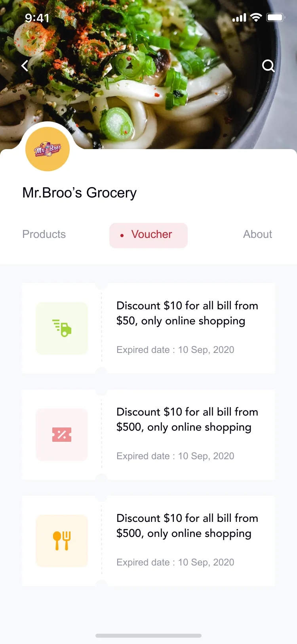Tap the red percent coupon icon

[62, 435]
